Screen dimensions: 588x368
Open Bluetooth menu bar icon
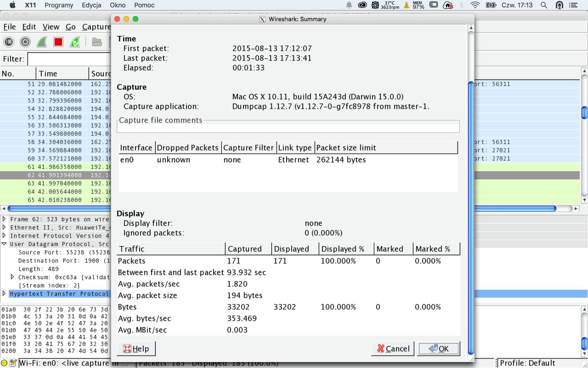[x=462, y=5]
